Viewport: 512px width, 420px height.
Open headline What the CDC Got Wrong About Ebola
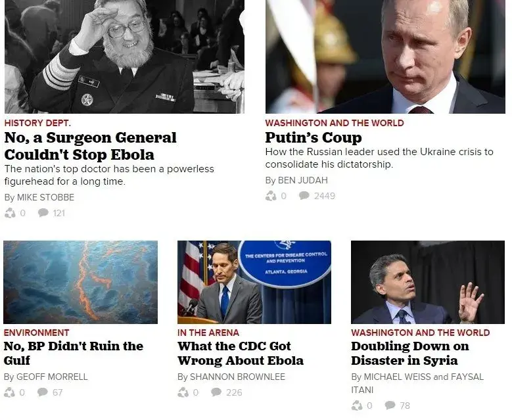(x=241, y=354)
